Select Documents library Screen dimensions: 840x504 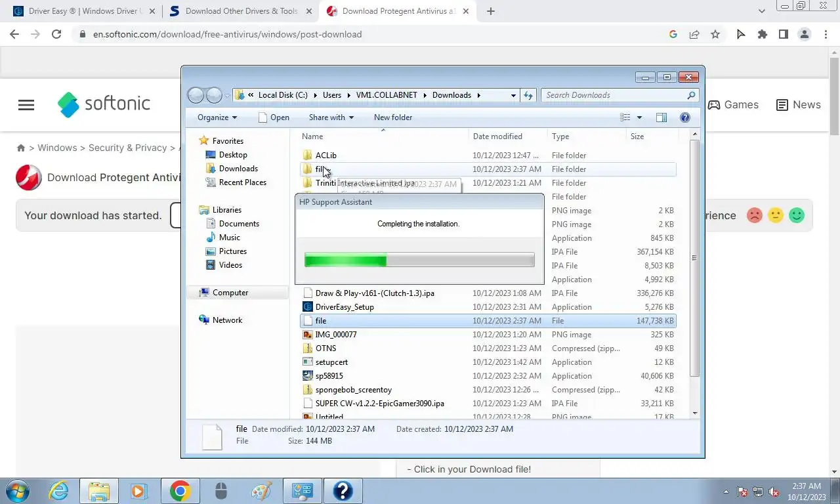click(x=239, y=224)
